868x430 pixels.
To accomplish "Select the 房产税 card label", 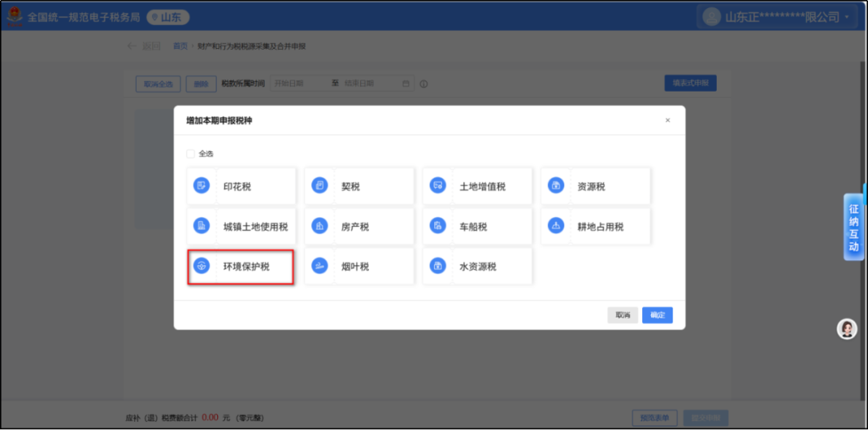I will coord(355,227).
